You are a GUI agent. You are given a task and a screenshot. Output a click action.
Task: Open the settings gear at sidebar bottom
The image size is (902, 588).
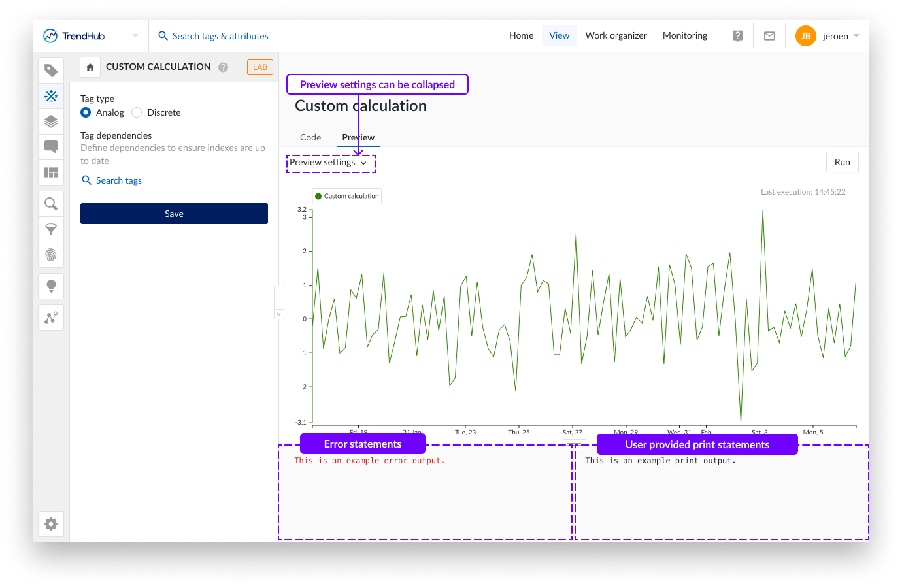click(x=51, y=524)
